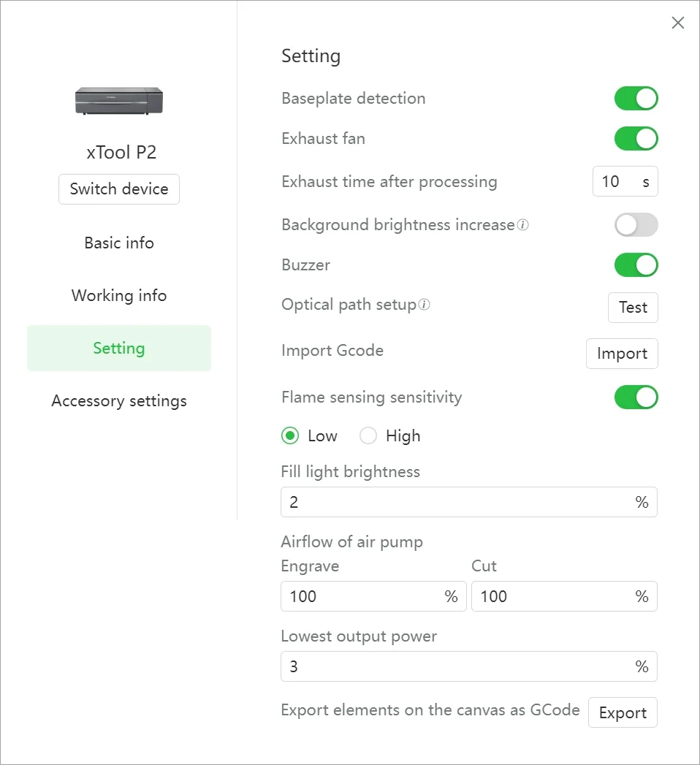Click the info icon next to Optical path setup
The width and height of the screenshot is (700, 765).
(x=425, y=305)
